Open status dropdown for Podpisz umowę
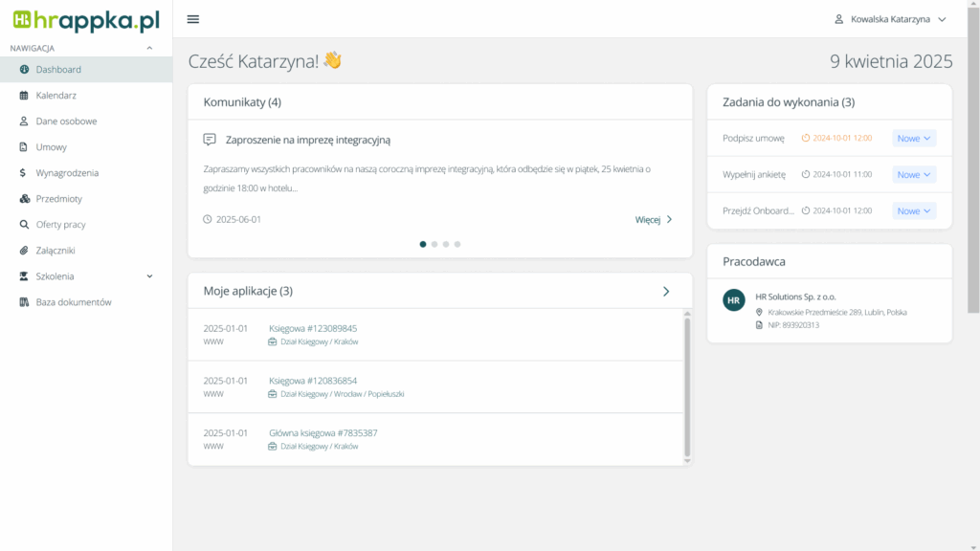The image size is (980, 551). click(914, 138)
